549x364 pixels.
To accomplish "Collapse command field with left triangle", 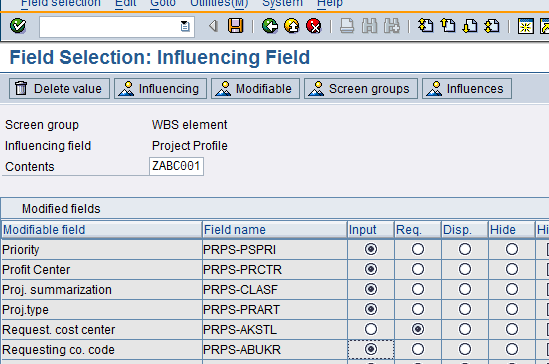I will (x=213, y=26).
